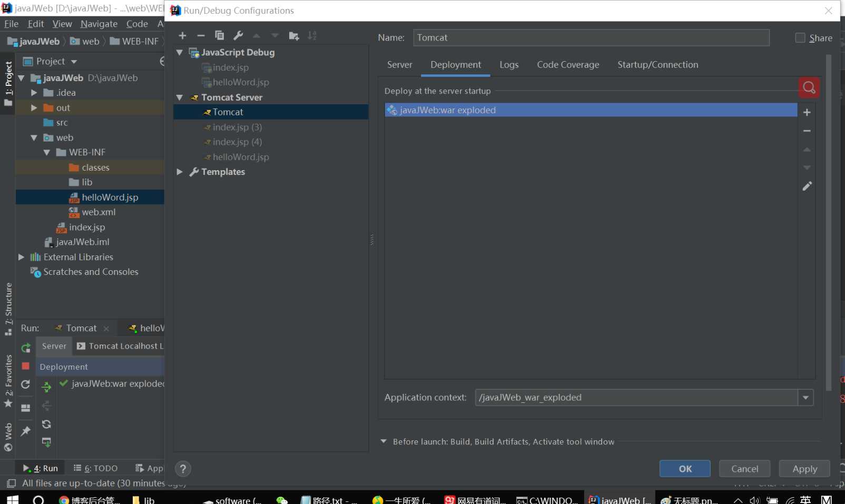
Task: Pin the Run tab with pin icon
Action: [25, 431]
